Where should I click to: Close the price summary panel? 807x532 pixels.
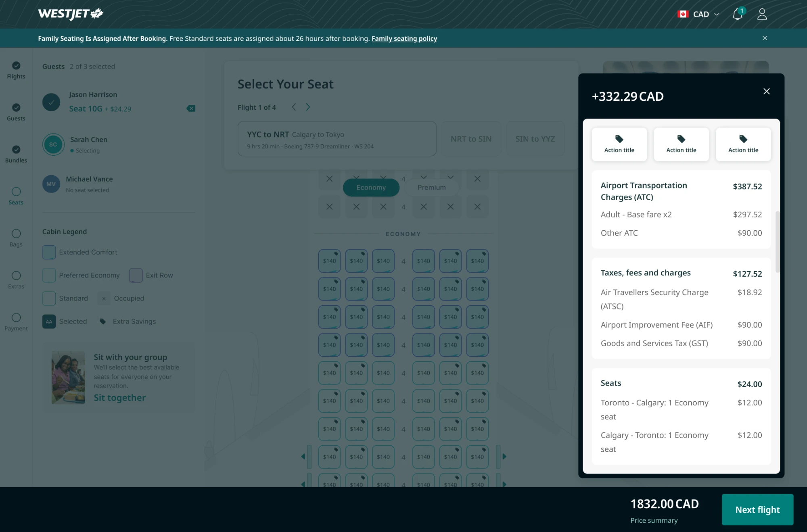click(766, 91)
